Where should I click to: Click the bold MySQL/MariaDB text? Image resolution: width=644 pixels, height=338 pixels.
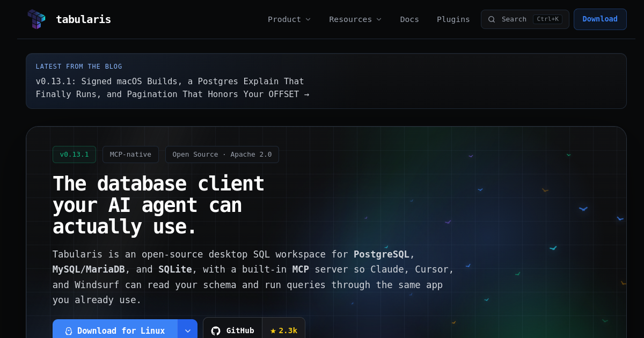tap(89, 269)
